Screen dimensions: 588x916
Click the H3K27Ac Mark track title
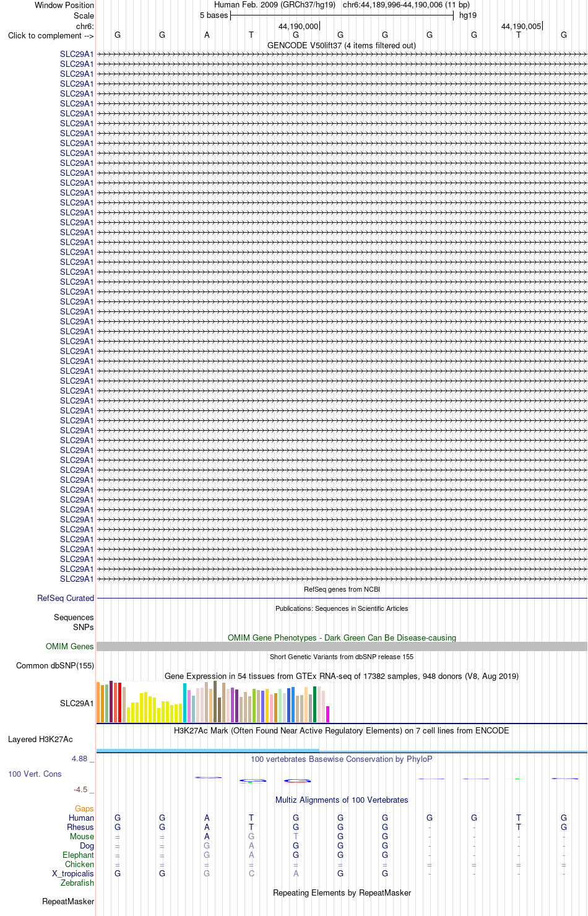click(x=342, y=731)
